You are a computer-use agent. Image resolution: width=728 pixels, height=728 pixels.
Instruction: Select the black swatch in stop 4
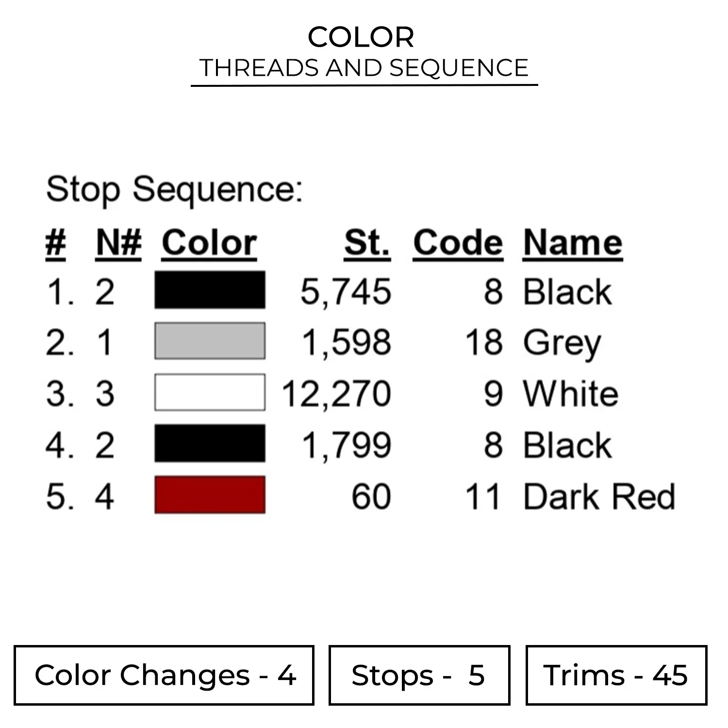click(x=210, y=443)
